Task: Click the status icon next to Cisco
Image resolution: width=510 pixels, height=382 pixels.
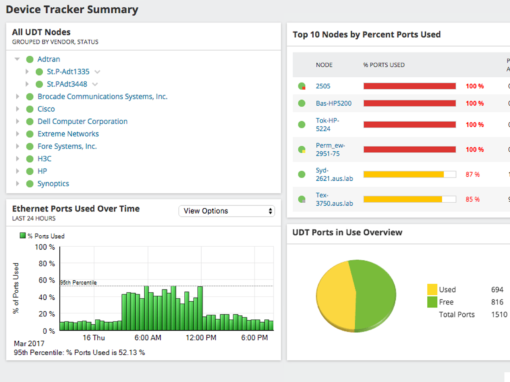Action: [30, 109]
